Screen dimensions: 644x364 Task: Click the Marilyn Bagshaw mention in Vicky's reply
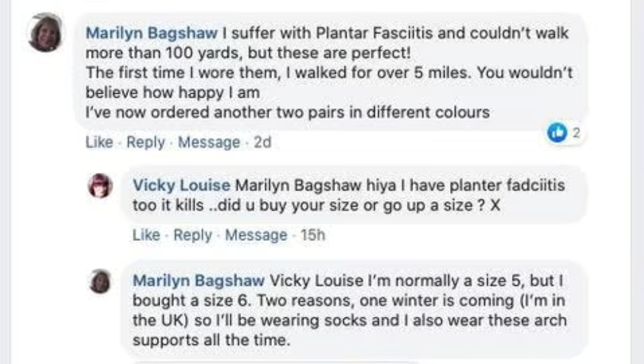coord(299,185)
